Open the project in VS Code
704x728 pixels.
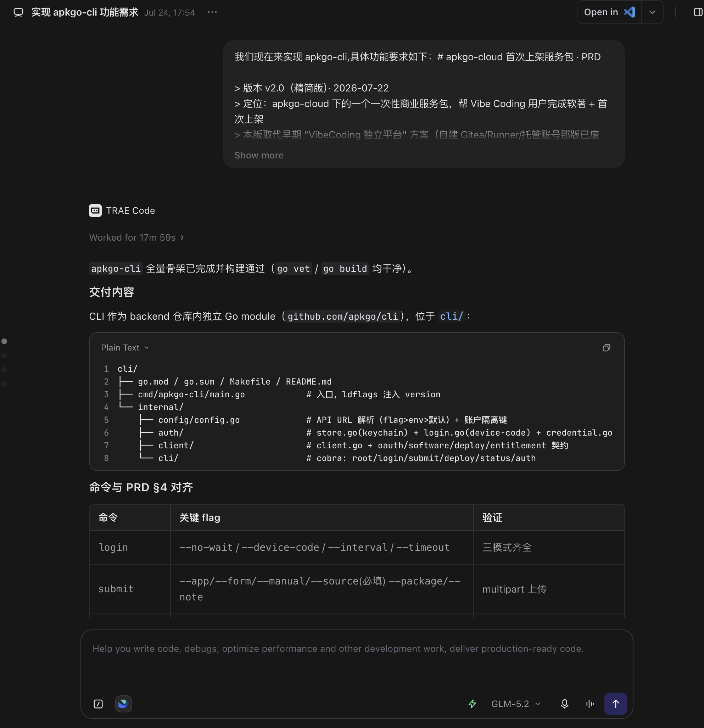609,12
